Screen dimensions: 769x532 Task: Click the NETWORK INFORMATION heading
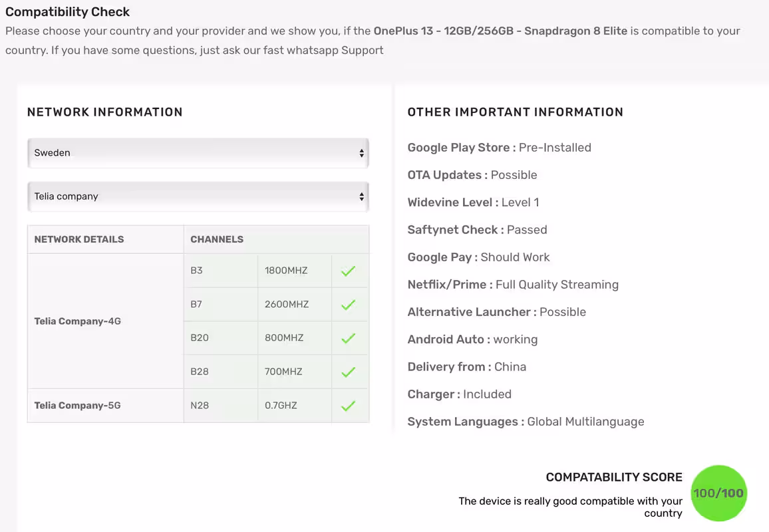[x=105, y=112]
